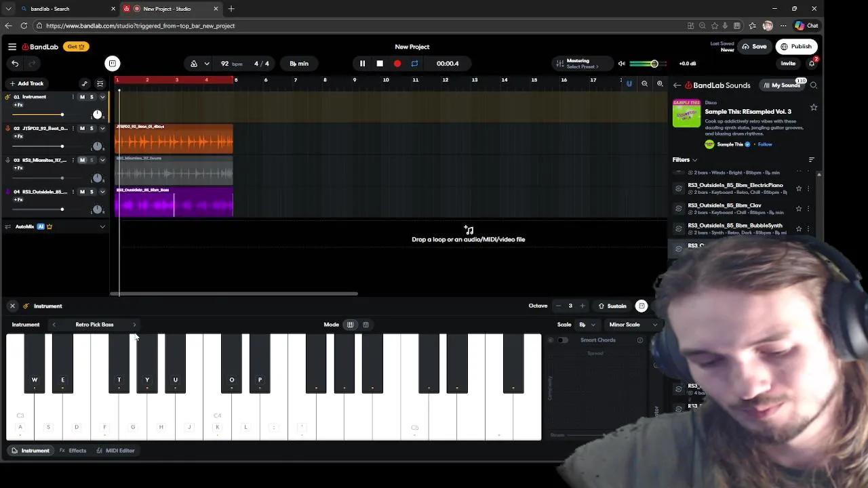This screenshot has height=488, width=868.
Task: Unmute track 03 RS3_Miamites
Action: point(82,160)
